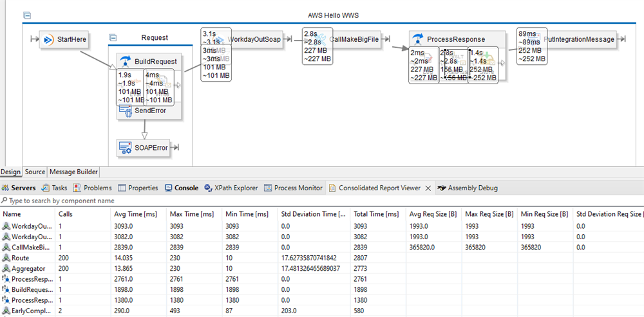Click the 203.0 standard deviation cell
This screenshot has height=317, width=644.
coord(314,311)
